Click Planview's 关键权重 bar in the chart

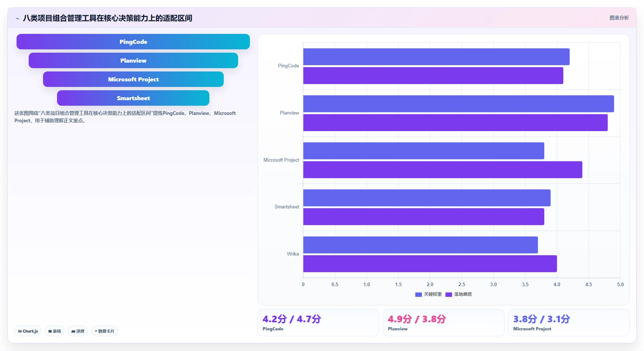coord(459,104)
